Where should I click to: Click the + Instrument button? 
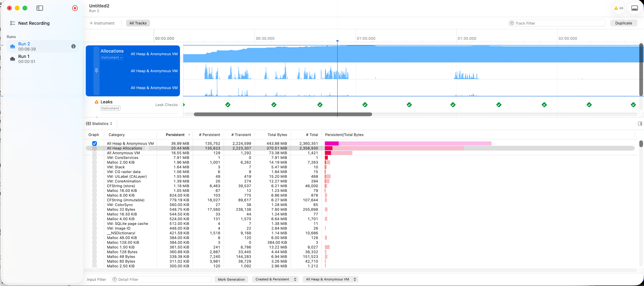[102, 23]
